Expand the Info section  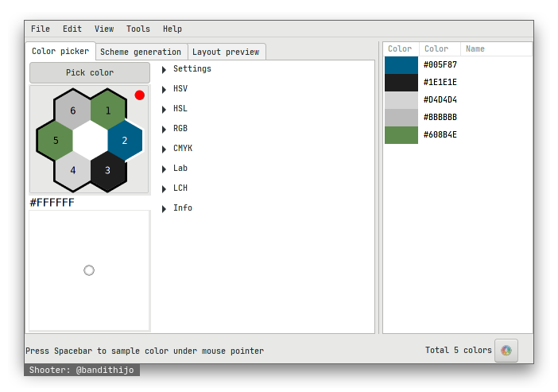182,208
